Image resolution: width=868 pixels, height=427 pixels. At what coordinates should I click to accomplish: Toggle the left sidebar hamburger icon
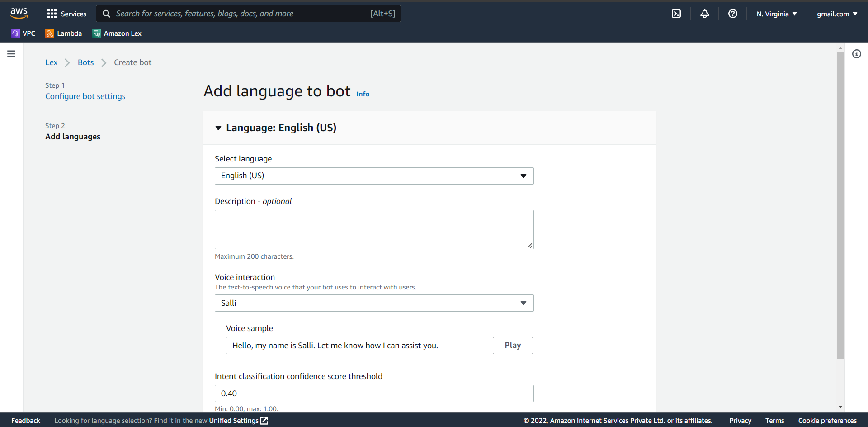[11, 53]
